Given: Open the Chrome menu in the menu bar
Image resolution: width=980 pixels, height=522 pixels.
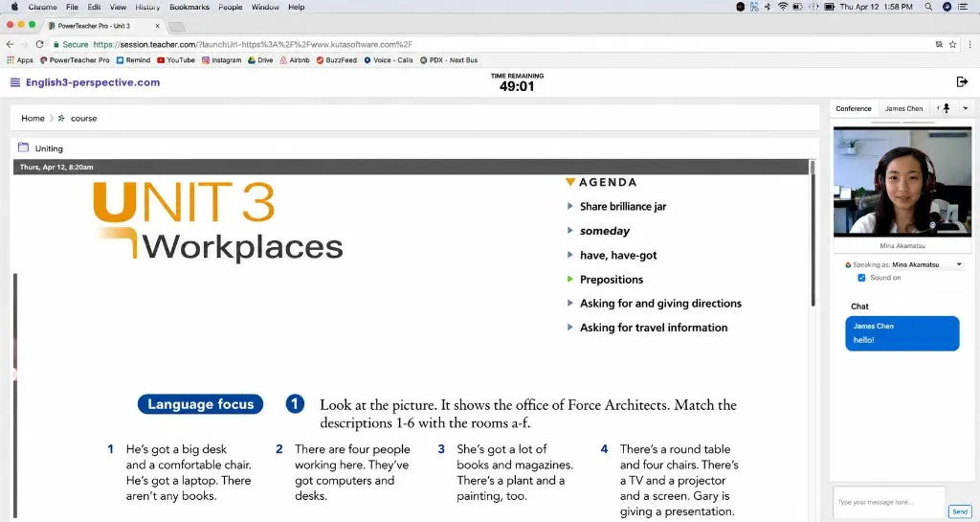Looking at the screenshot, I should (x=42, y=7).
